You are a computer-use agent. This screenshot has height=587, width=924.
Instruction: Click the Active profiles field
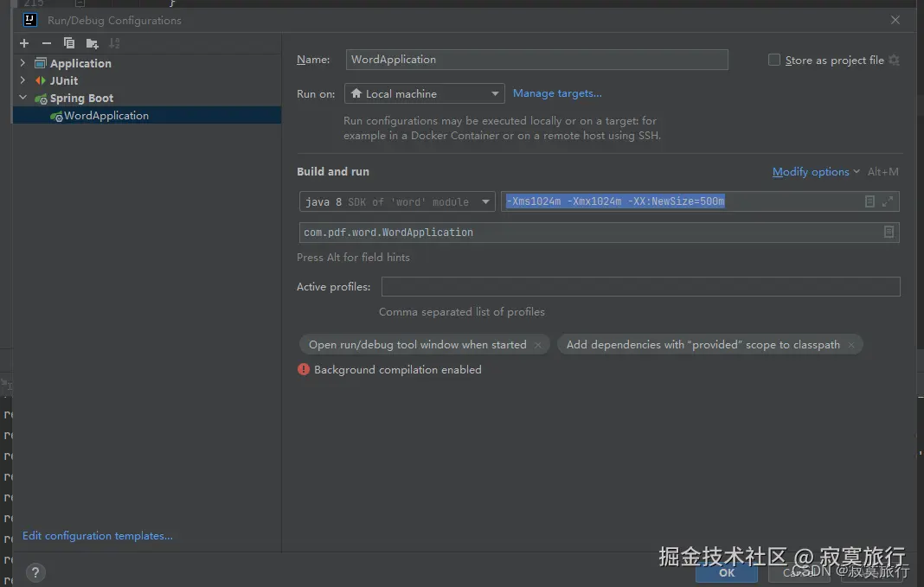(640, 287)
